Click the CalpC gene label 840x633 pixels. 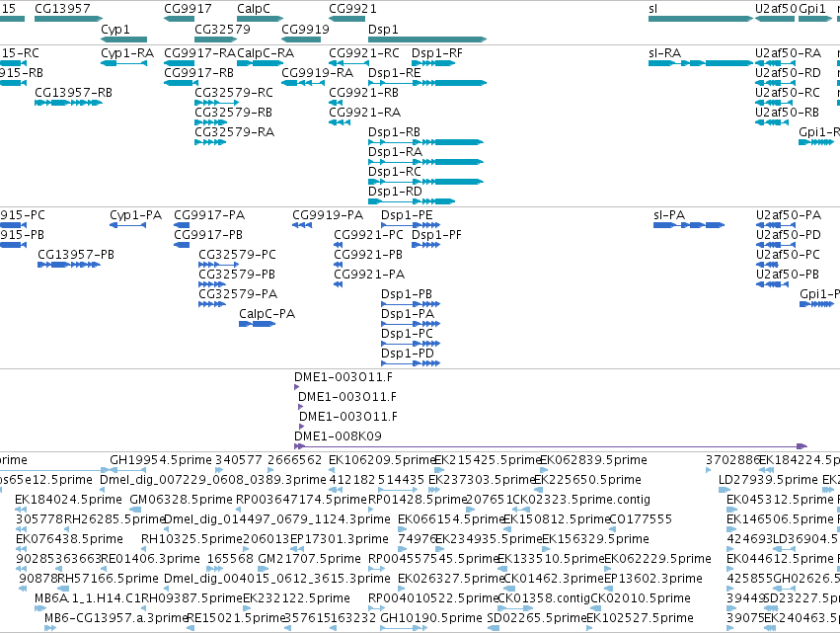tap(254, 9)
